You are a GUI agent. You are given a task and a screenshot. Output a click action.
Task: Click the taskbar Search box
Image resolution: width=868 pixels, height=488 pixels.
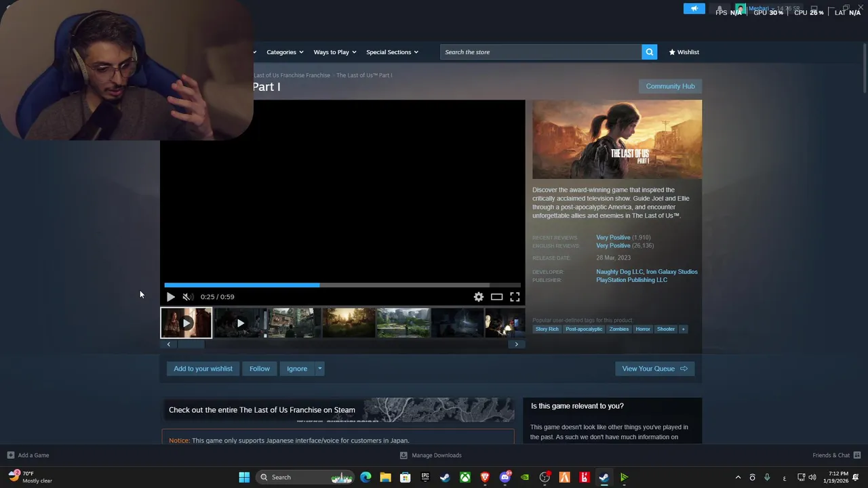click(x=307, y=477)
